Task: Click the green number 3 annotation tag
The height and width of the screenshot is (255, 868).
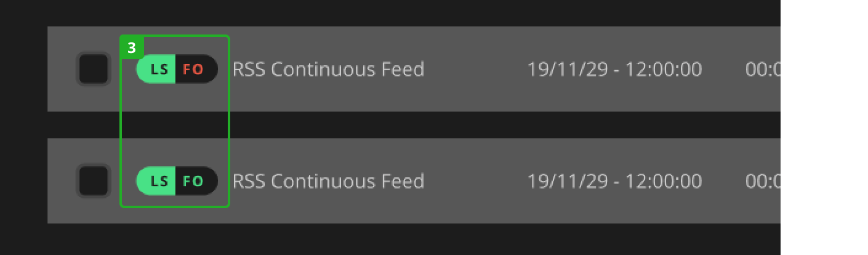Action: 131,47
